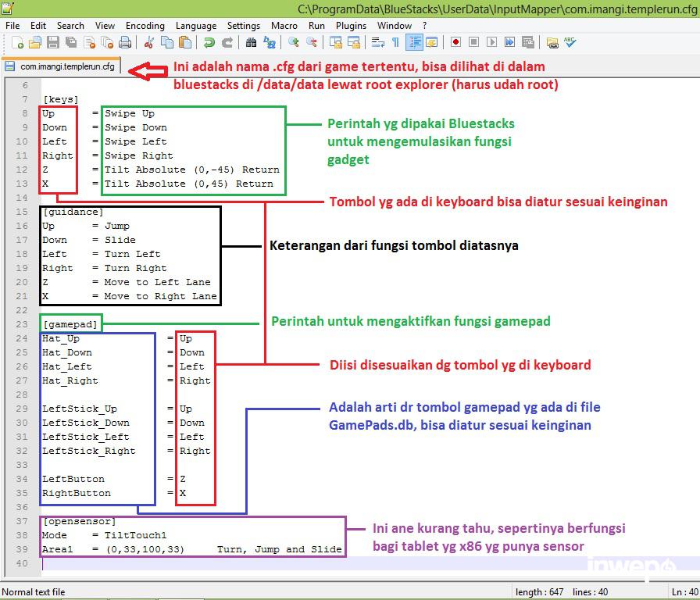700x600 pixels.
Task: Open Find with the binoculars icon
Action: tap(251, 43)
